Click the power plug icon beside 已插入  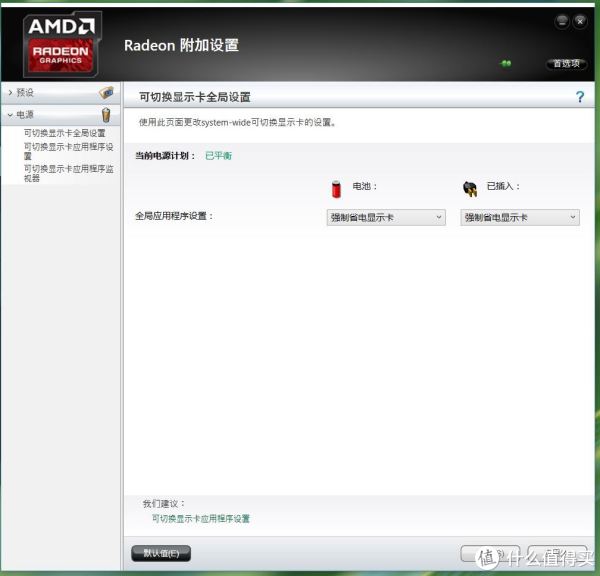point(470,188)
